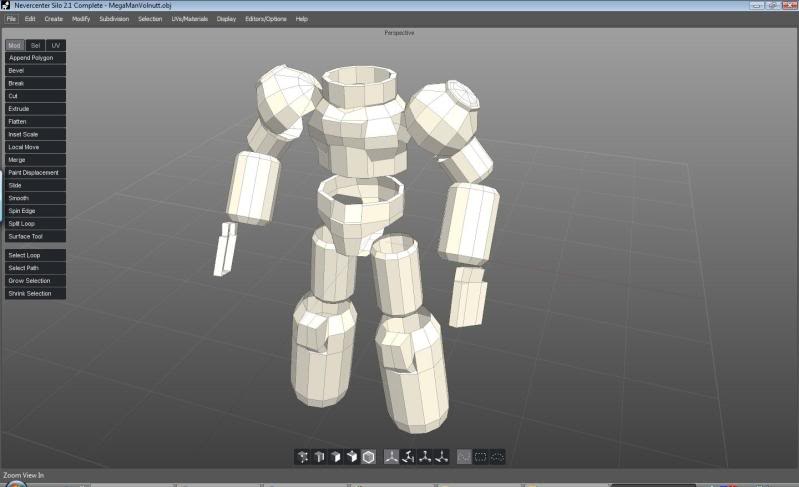Click the Perspective viewport label
This screenshot has width=799, height=487.
tap(399, 33)
